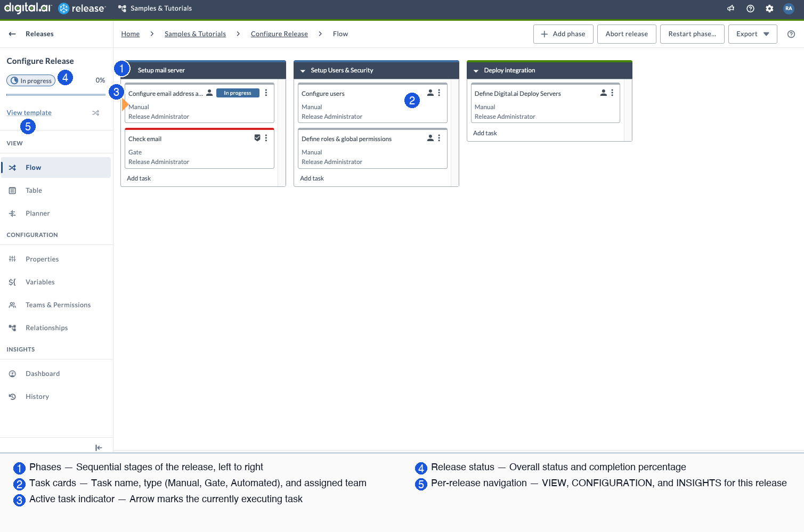Open release Properties
Image resolution: width=804 pixels, height=532 pixels.
56,259
